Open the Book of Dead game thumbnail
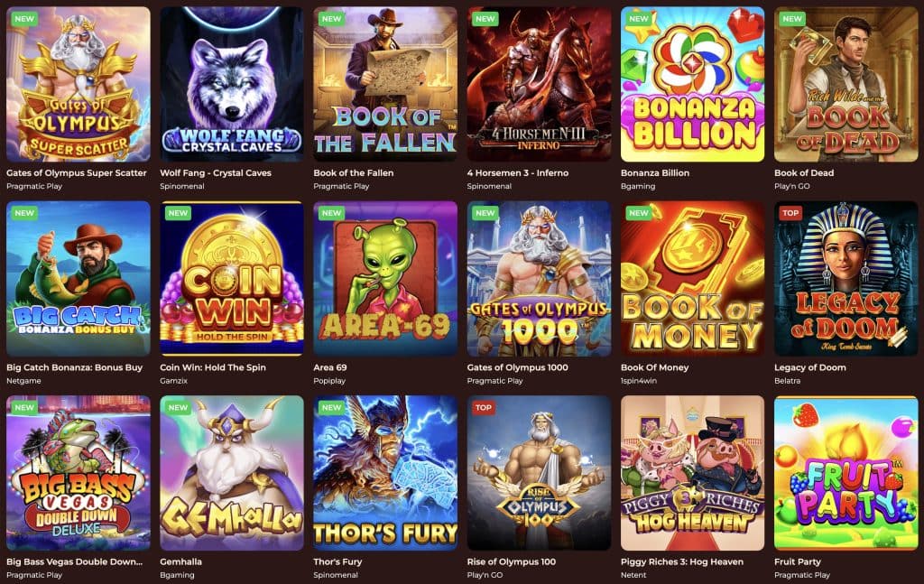This screenshot has width=924, height=584. pos(846,84)
